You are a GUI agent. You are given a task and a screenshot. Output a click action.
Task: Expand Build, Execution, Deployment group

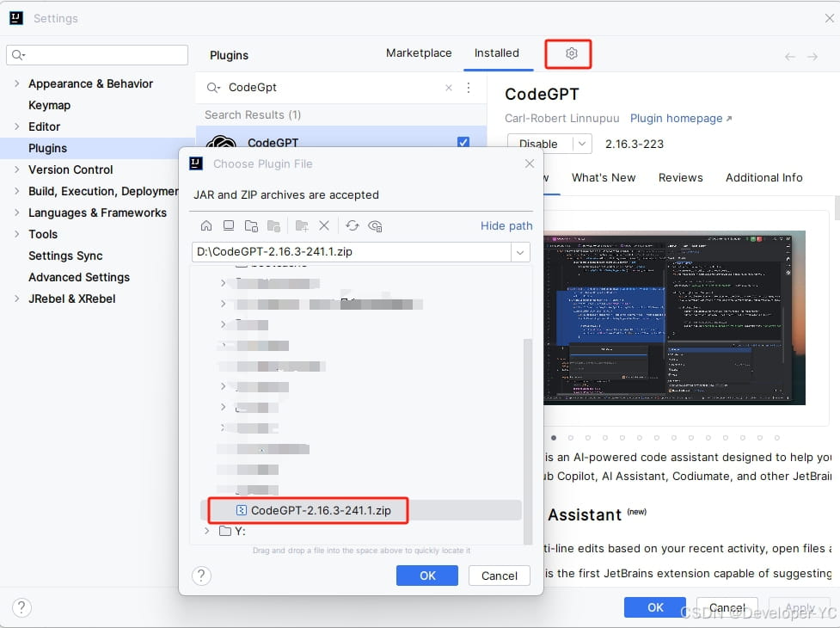click(16, 191)
